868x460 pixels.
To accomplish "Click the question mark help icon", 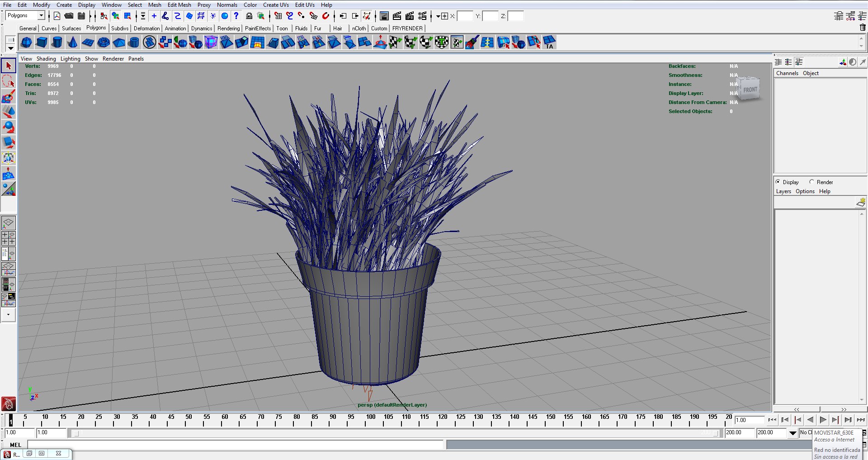I will coord(236,16).
